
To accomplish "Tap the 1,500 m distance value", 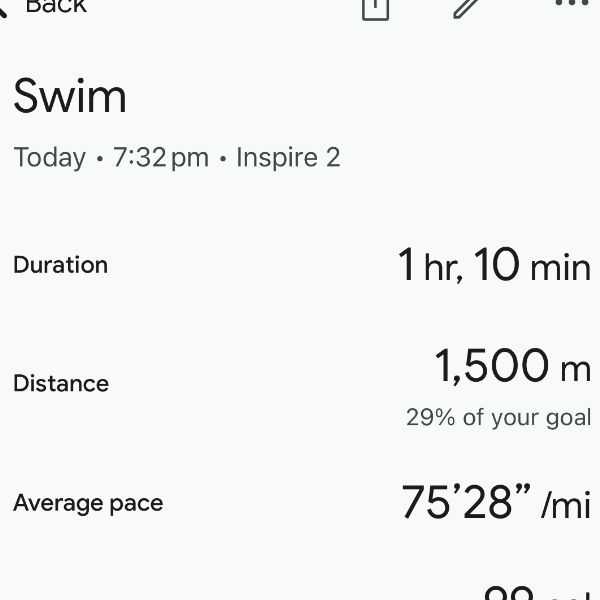I will click(x=512, y=367).
